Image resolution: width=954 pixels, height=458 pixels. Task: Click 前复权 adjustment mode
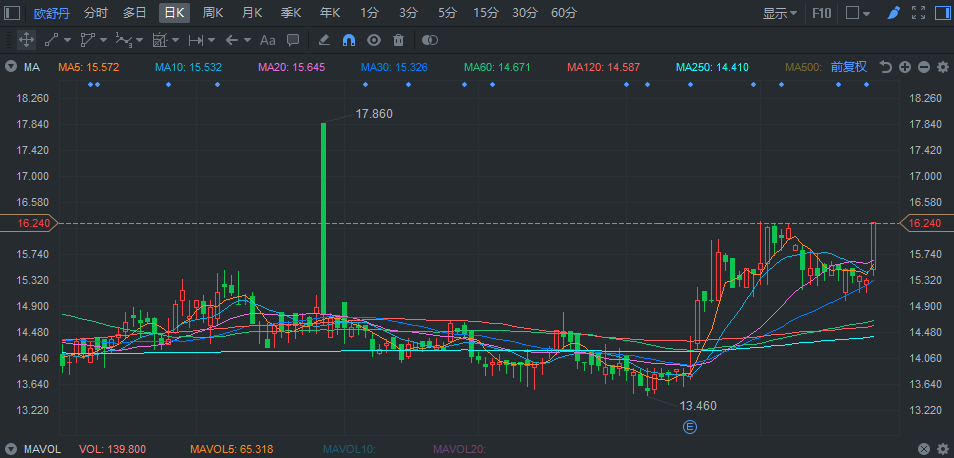point(849,67)
